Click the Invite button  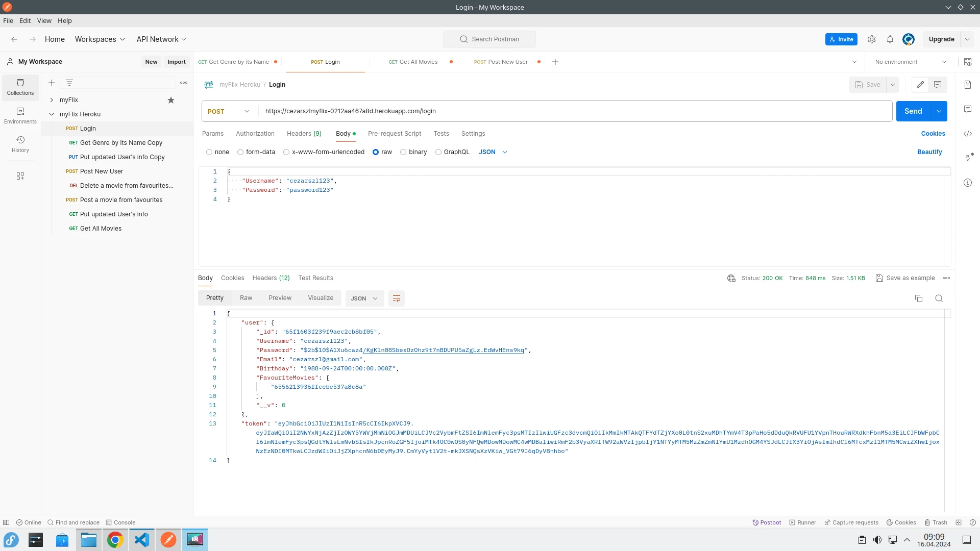tap(841, 39)
